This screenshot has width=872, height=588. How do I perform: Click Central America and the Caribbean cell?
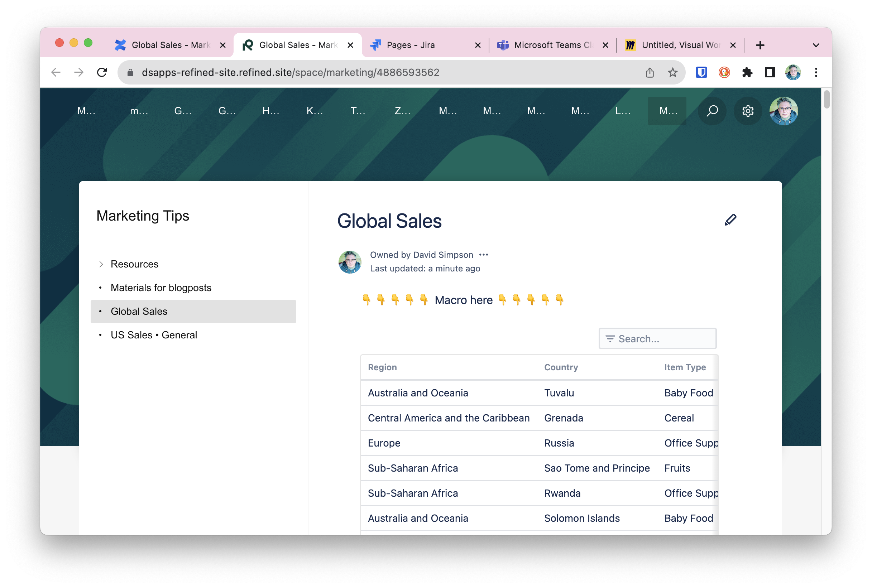click(x=449, y=418)
